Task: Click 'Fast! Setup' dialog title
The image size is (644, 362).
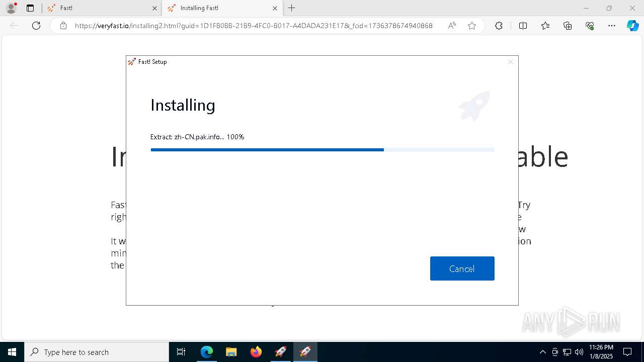Action: coord(152,62)
